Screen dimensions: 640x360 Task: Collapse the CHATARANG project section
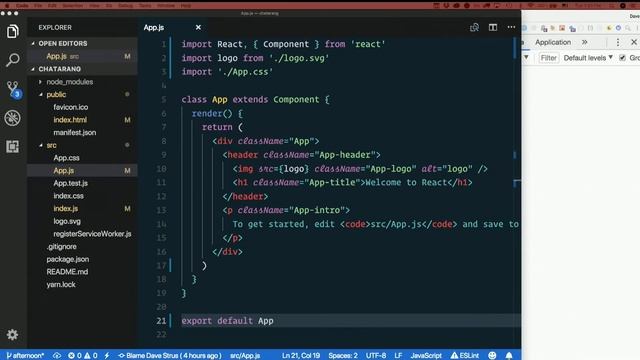coord(83,69)
